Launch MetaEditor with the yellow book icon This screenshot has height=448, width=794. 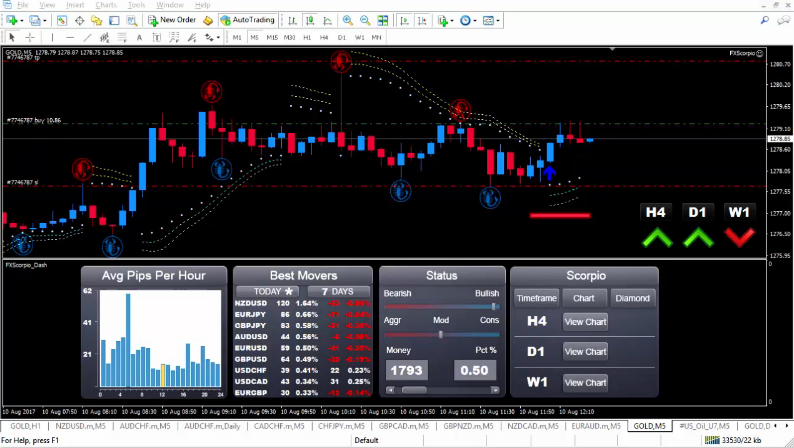(x=208, y=21)
